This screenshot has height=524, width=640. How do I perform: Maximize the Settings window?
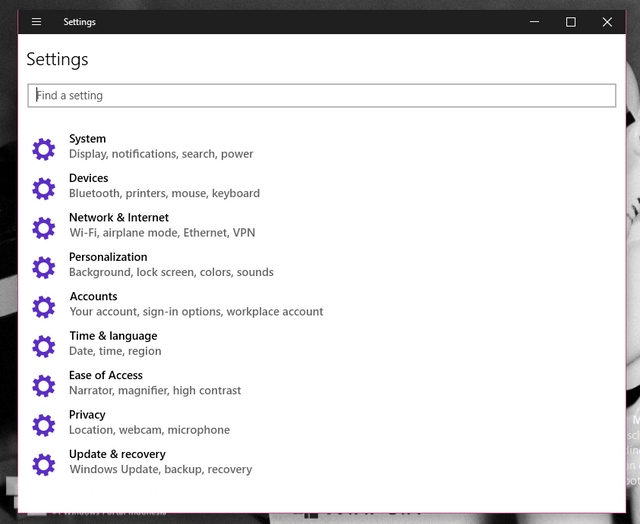click(x=571, y=22)
